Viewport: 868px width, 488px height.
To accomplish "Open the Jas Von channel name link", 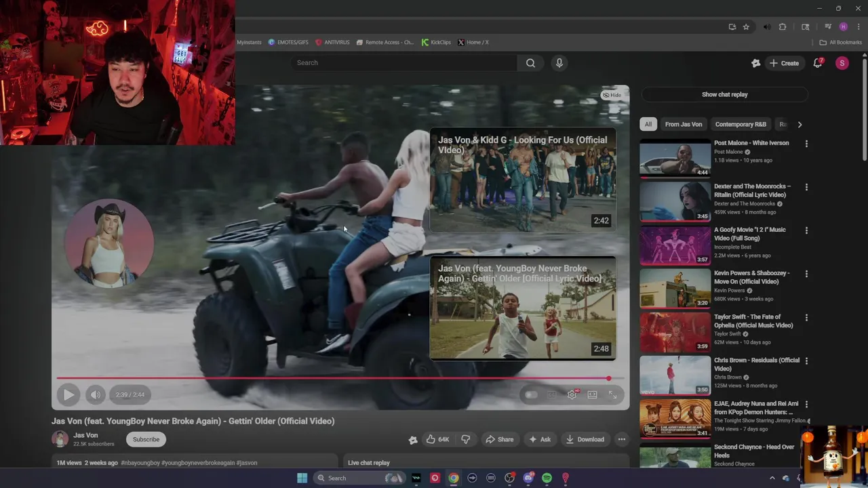I will [x=85, y=435].
